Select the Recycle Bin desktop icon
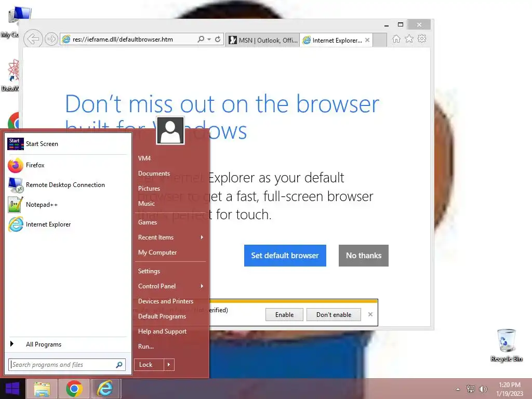This screenshot has width=532, height=399. point(506,345)
